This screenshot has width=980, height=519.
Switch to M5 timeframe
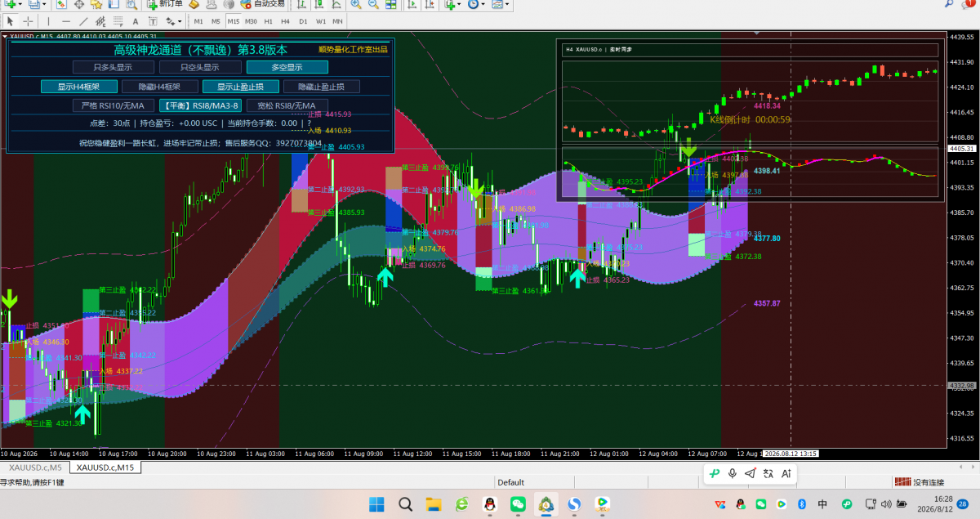pos(216,21)
